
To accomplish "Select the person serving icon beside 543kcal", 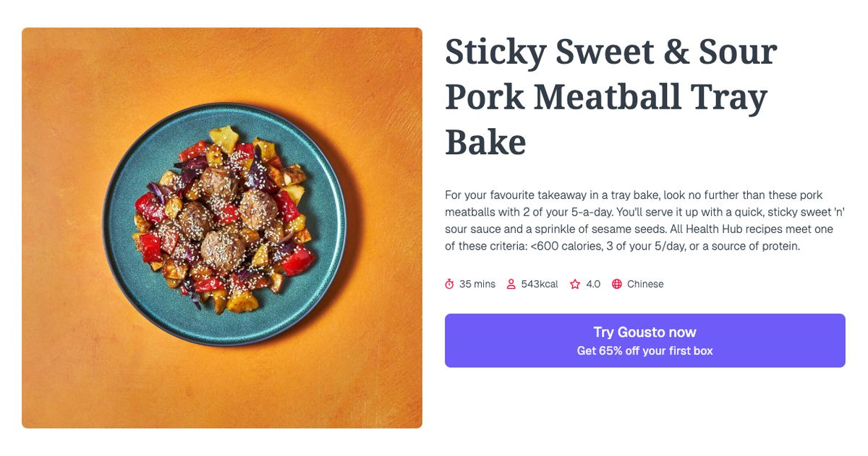I will pos(511,284).
